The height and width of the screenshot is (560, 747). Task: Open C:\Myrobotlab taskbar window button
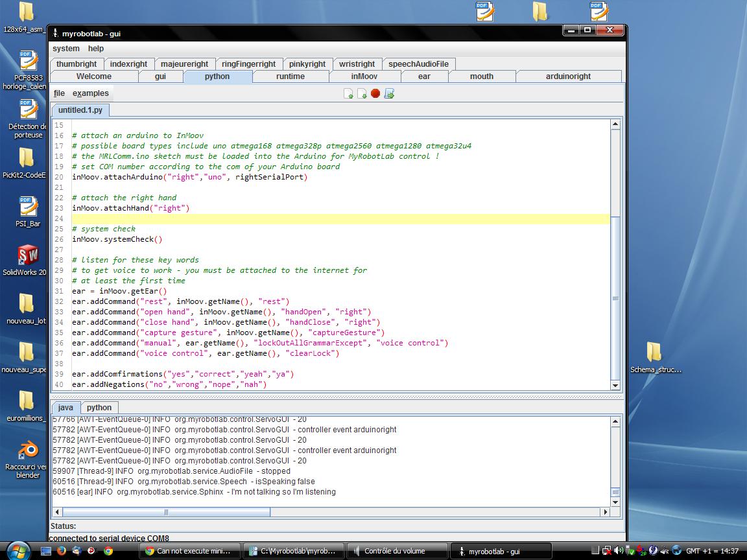292,551
